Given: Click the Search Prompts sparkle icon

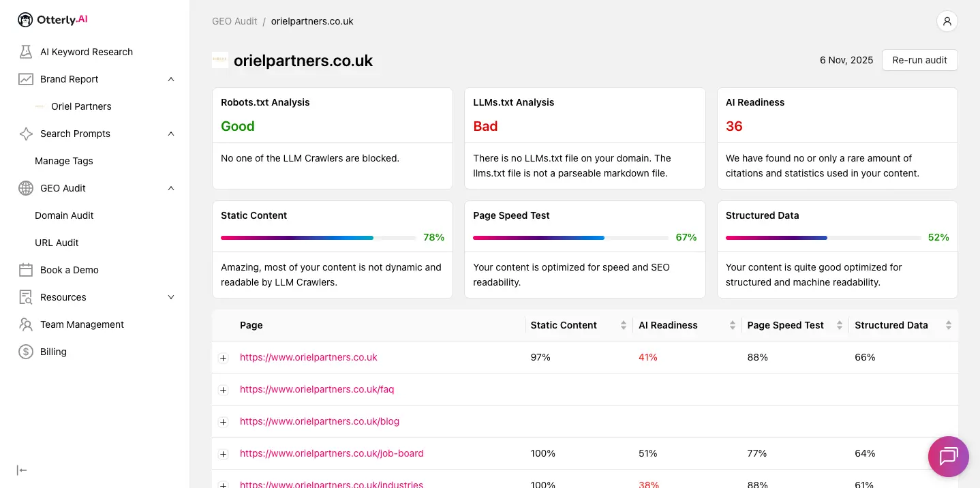Looking at the screenshot, I should coord(26,134).
